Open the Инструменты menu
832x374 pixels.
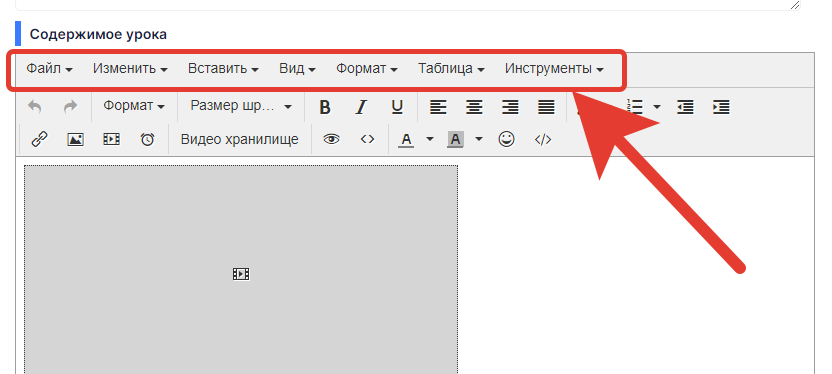(x=554, y=68)
